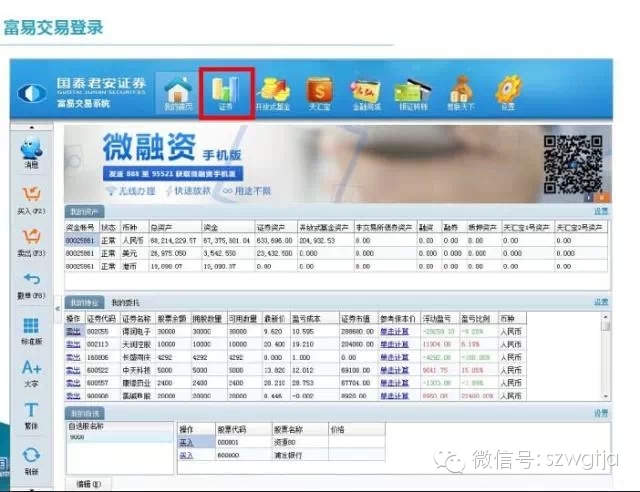Select the 人民币 account row in assets
The height and width of the screenshot is (492, 640).
pyautogui.click(x=336, y=240)
